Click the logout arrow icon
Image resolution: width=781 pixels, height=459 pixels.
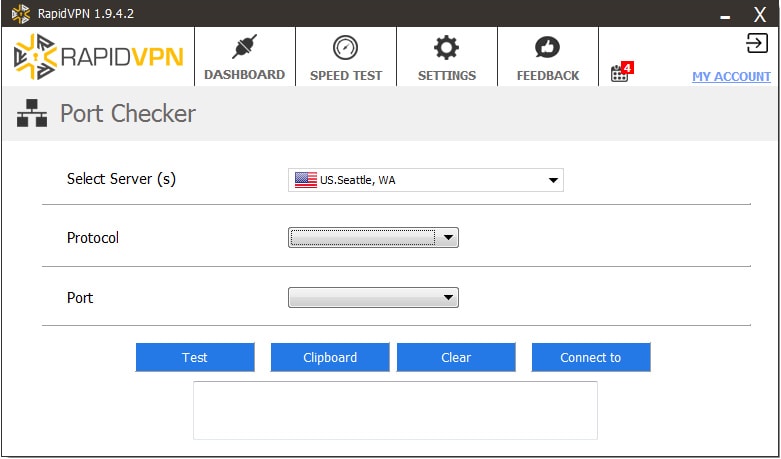(757, 43)
